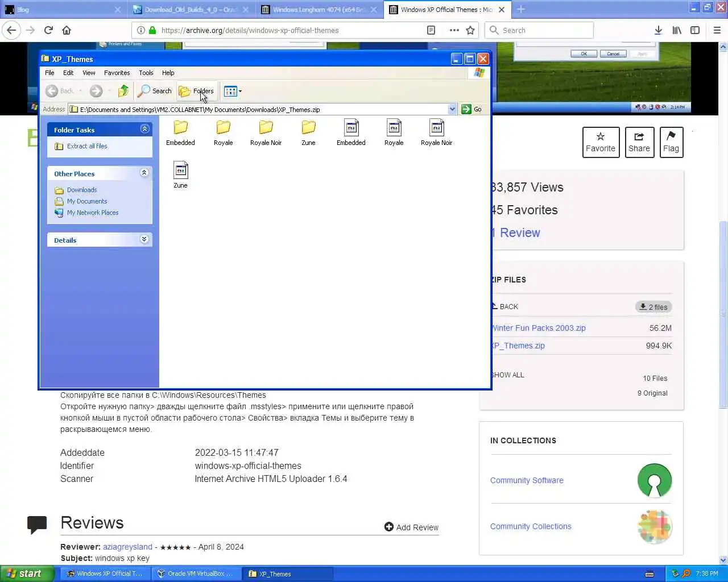The width and height of the screenshot is (728, 582).
Task: Go up one folder level in XP_Themes
Action: pyautogui.click(x=123, y=91)
